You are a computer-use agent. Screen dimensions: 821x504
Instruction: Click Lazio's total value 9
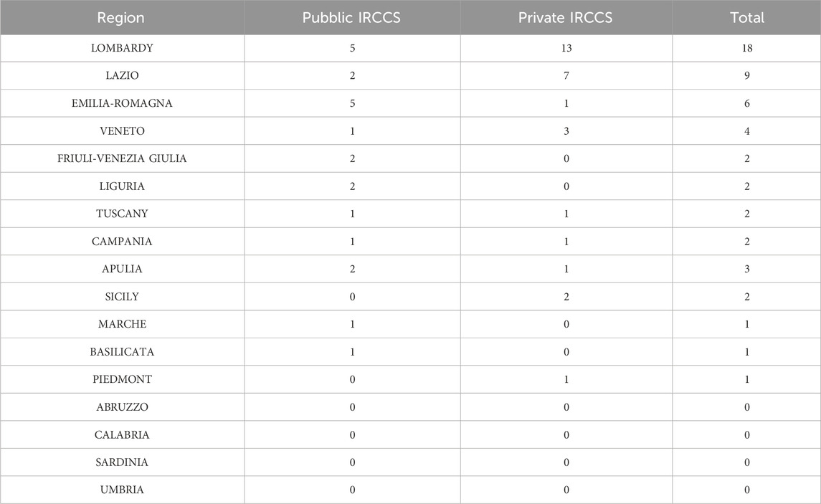click(x=746, y=75)
